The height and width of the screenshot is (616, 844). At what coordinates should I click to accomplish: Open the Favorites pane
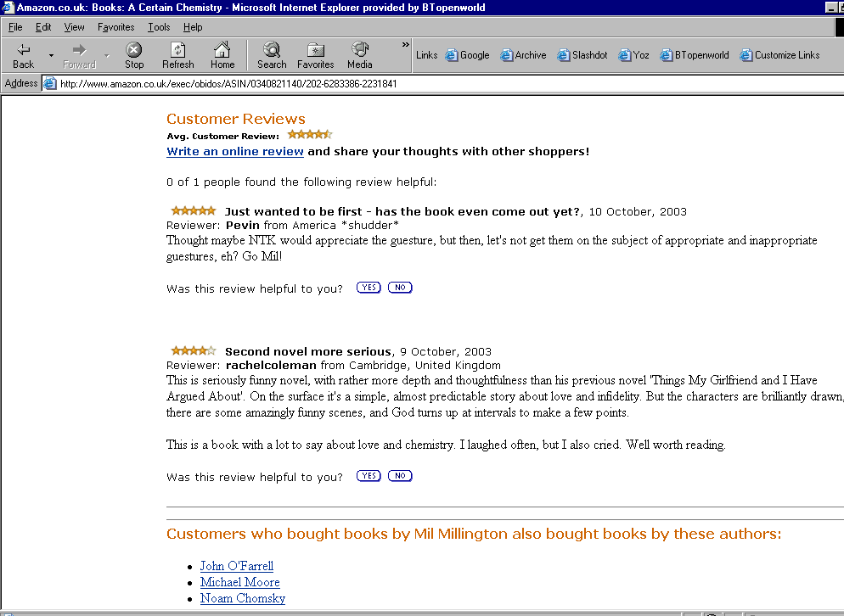[315, 55]
